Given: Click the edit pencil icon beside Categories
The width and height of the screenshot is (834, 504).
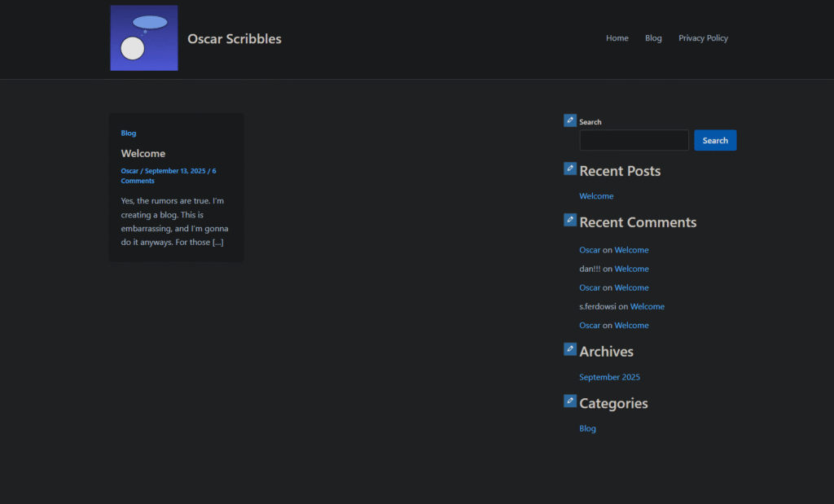Looking at the screenshot, I should 570,401.
